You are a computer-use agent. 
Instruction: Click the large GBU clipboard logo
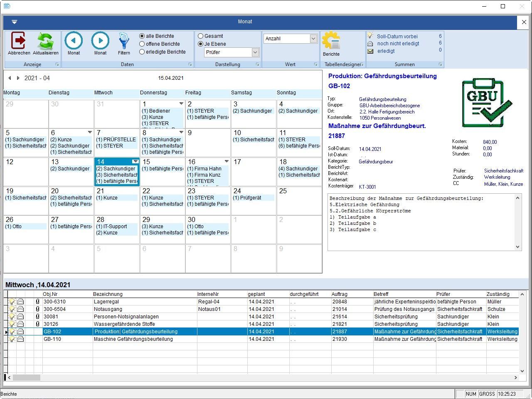click(x=487, y=103)
